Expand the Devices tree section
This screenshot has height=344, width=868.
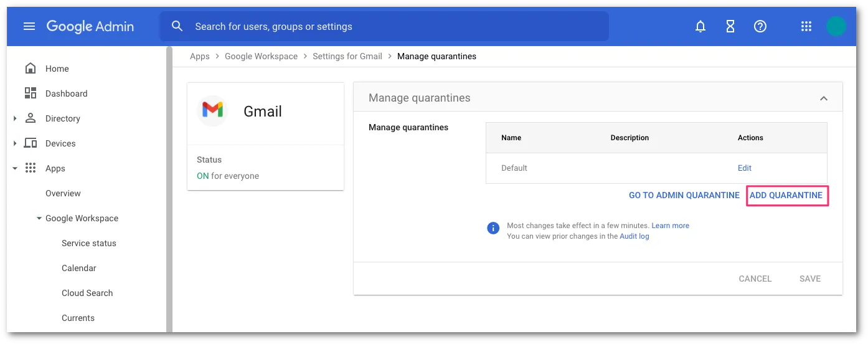click(x=15, y=143)
